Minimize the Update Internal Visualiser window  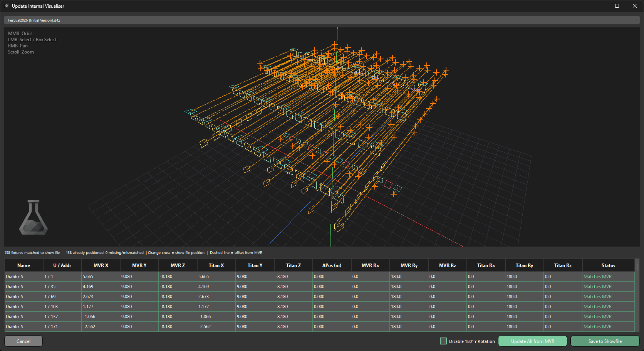coord(600,6)
